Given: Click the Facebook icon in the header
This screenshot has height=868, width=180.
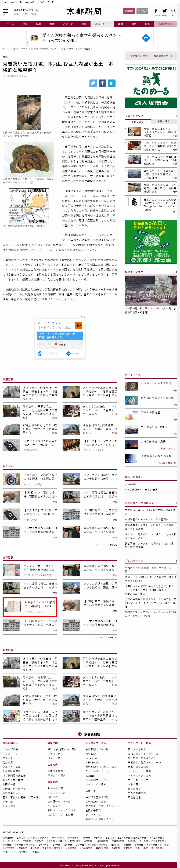Looking at the screenshot, I should [x=156, y=11].
